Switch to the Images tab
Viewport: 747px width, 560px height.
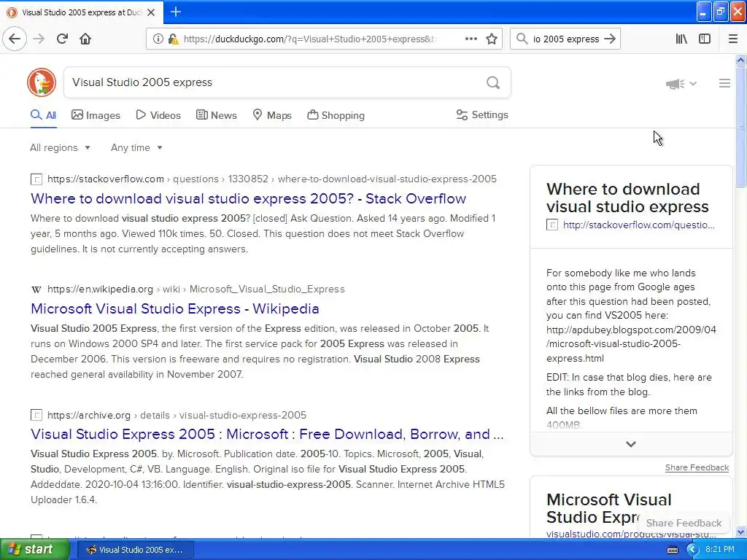click(x=96, y=115)
